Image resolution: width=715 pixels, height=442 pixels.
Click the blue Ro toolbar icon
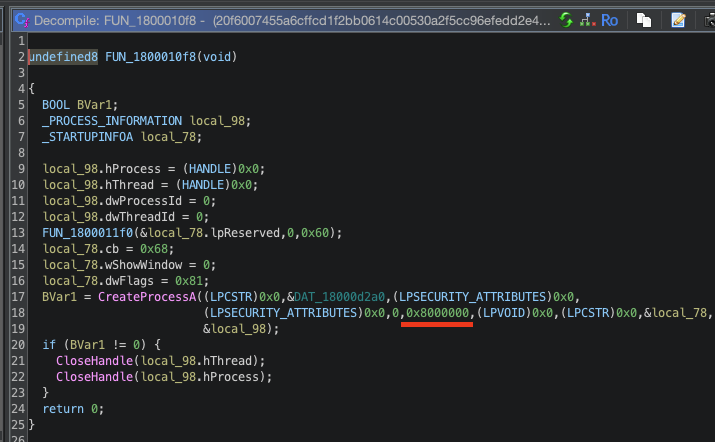tap(609, 21)
